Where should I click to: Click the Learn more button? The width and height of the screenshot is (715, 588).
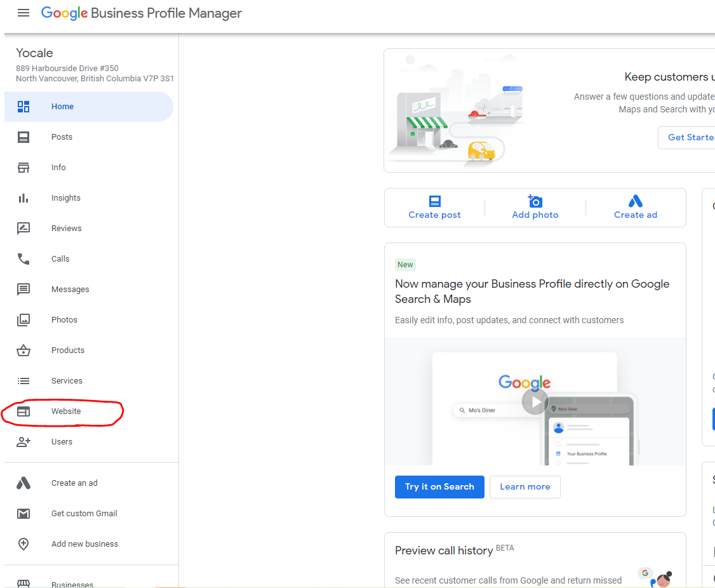[525, 487]
